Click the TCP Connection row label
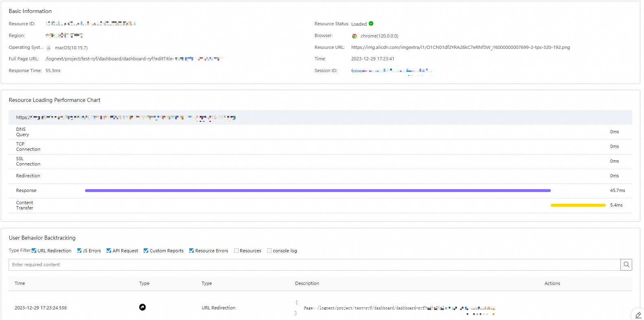 28,146
